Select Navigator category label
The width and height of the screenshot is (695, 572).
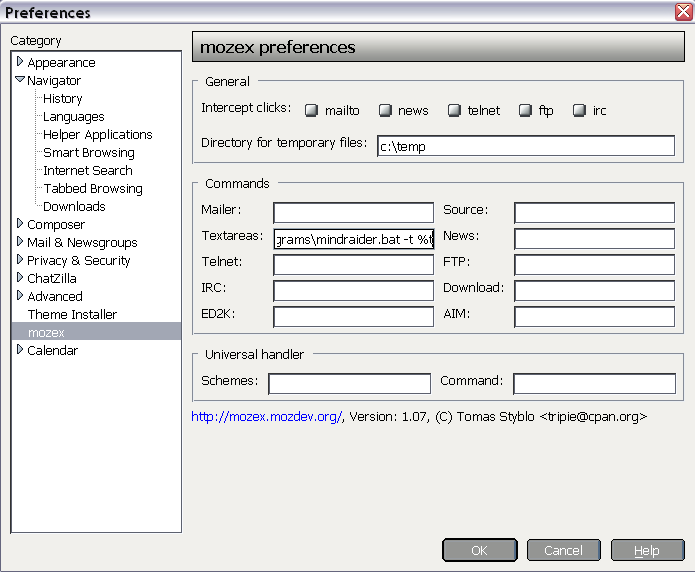pyautogui.click(x=54, y=81)
